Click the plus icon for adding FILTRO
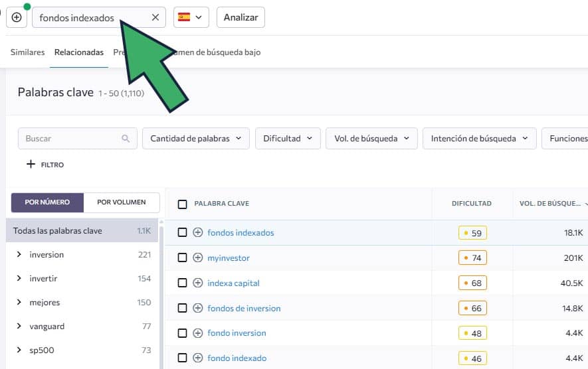This screenshot has height=369, width=588. coord(31,164)
